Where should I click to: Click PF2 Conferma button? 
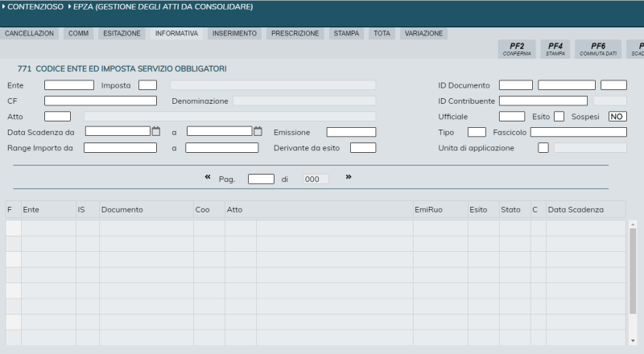point(517,49)
